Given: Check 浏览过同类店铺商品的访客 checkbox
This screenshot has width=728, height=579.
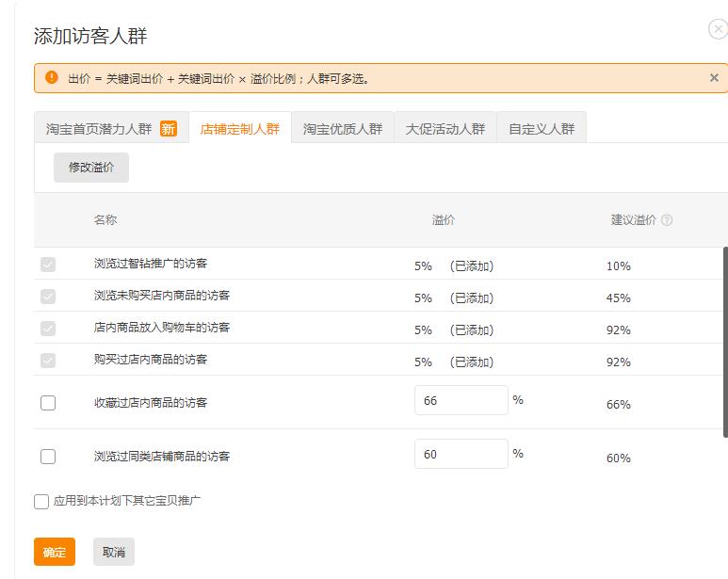Looking at the screenshot, I should [48, 457].
